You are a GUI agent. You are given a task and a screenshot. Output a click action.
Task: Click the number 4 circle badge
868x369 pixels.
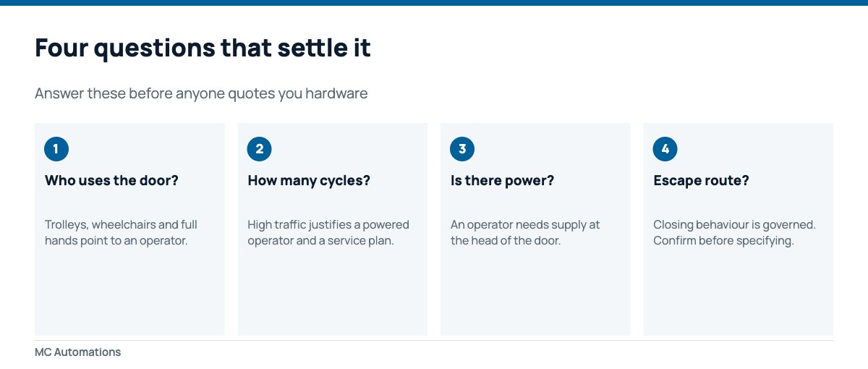coord(665,150)
